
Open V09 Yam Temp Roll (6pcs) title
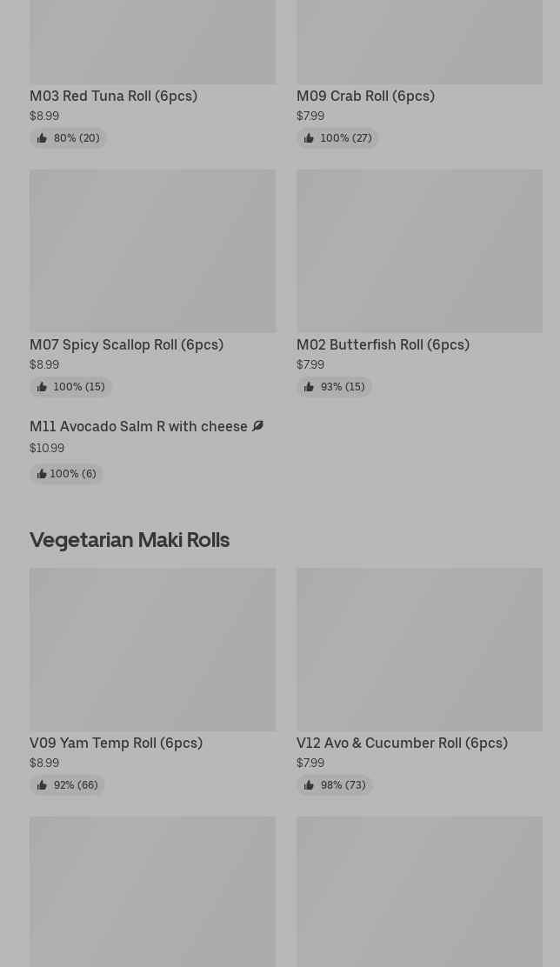[x=116, y=743]
